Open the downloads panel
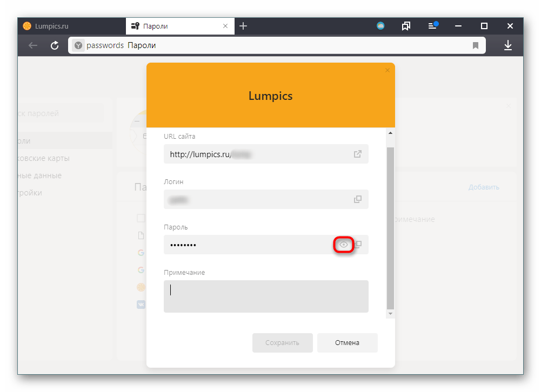Screen dimensions: 541x392 [507, 46]
